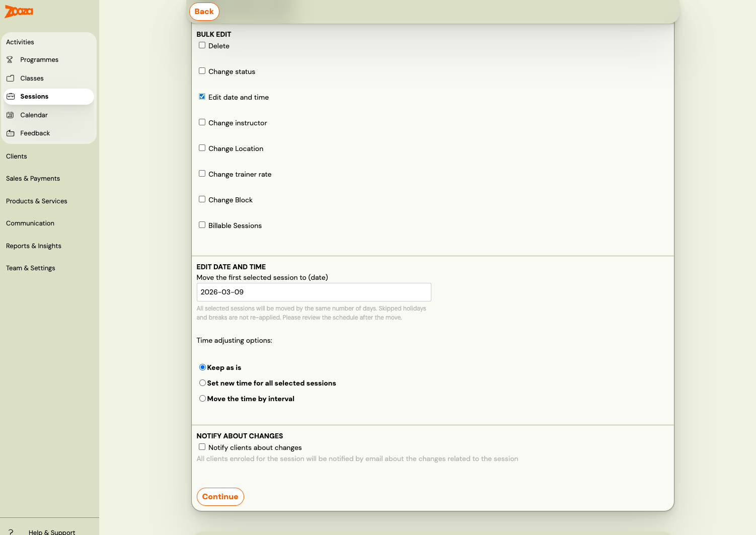Image resolution: width=756 pixels, height=535 pixels.
Task: Expand the Communication section
Action: point(30,223)
